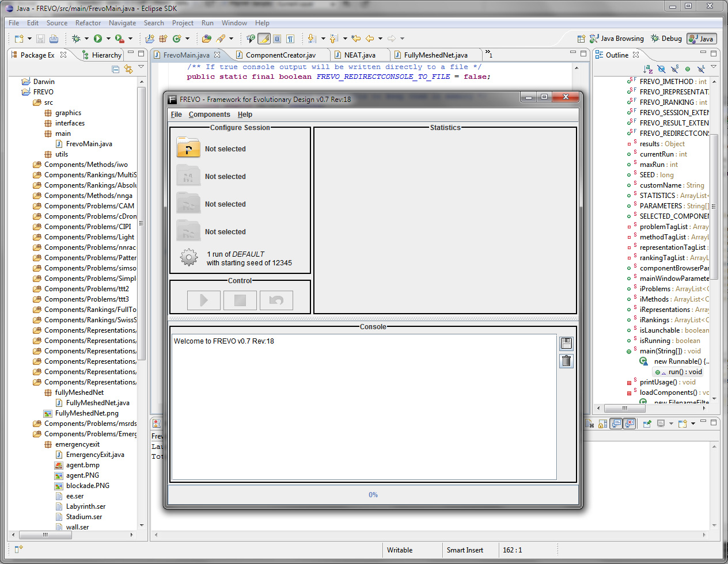Sort Outline members alphabetically
Image resolution: width=728 pixels, height=564 pixels.
pyautogui.click(x=648, y=69)
